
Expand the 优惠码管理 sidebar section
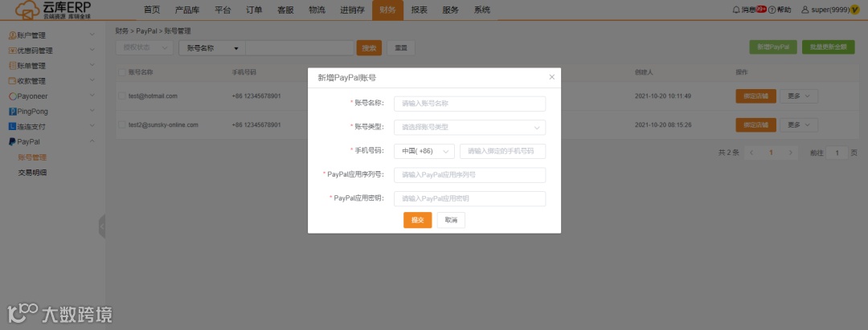[92, 51]
